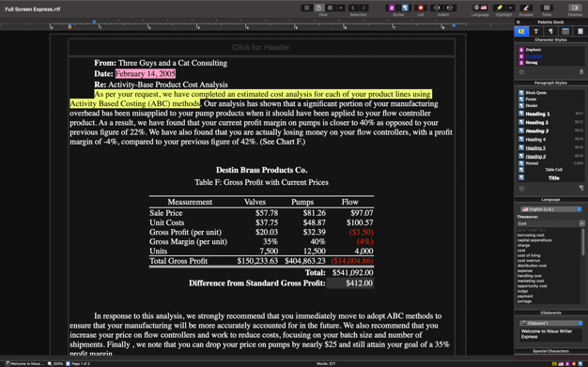Click the thesaurus list scrollbar
Screen dimensions: 588x367
pyautogui.click(x=582, y=242)
